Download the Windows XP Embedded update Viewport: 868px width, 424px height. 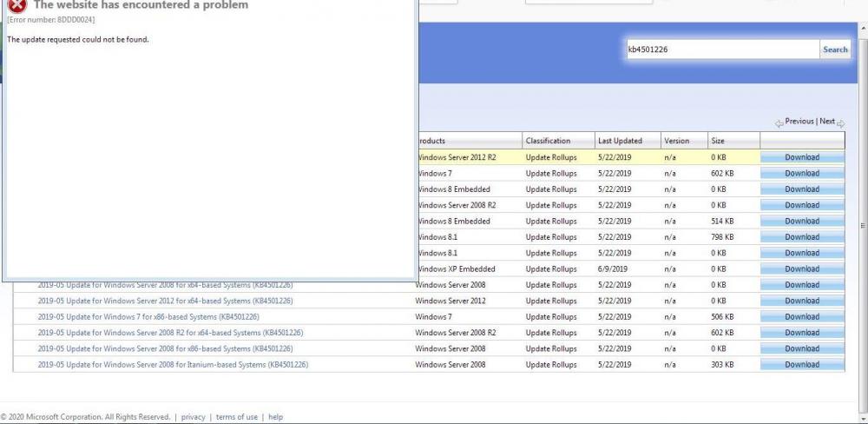[x=802, y=269]
